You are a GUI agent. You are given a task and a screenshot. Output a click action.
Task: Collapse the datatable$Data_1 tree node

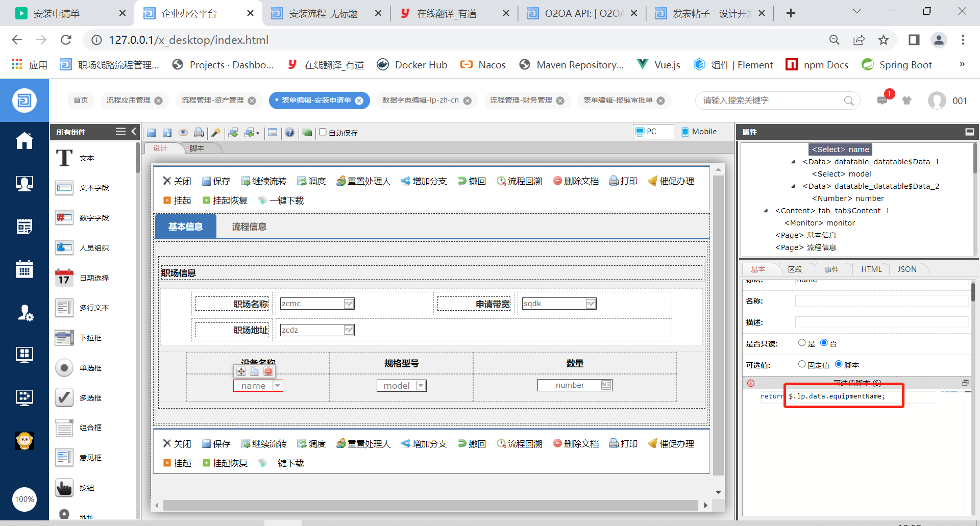click(793, 162)
